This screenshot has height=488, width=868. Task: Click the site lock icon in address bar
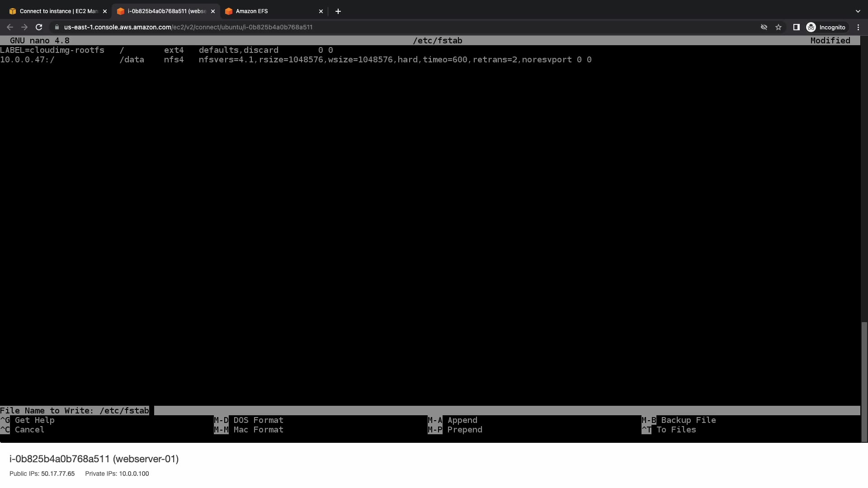coord(57,27)
